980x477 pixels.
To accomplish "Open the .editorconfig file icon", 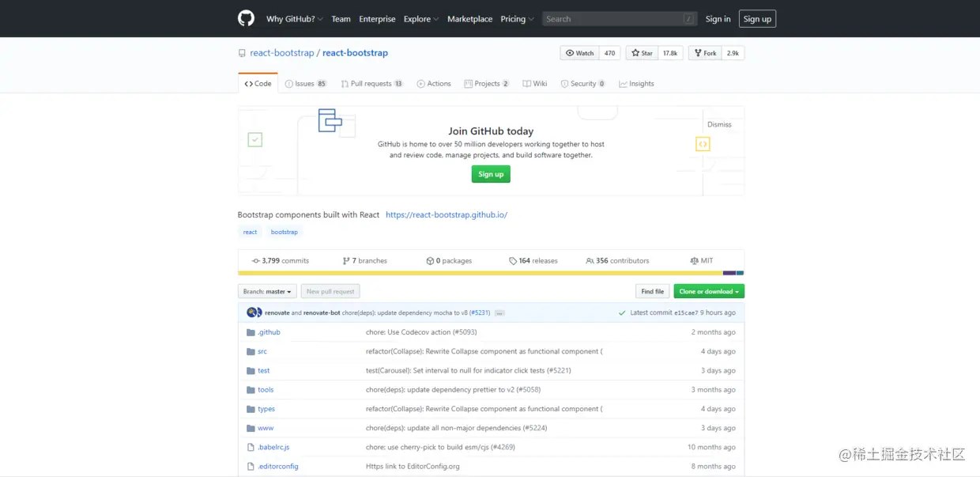I will (x=251, y=467).
